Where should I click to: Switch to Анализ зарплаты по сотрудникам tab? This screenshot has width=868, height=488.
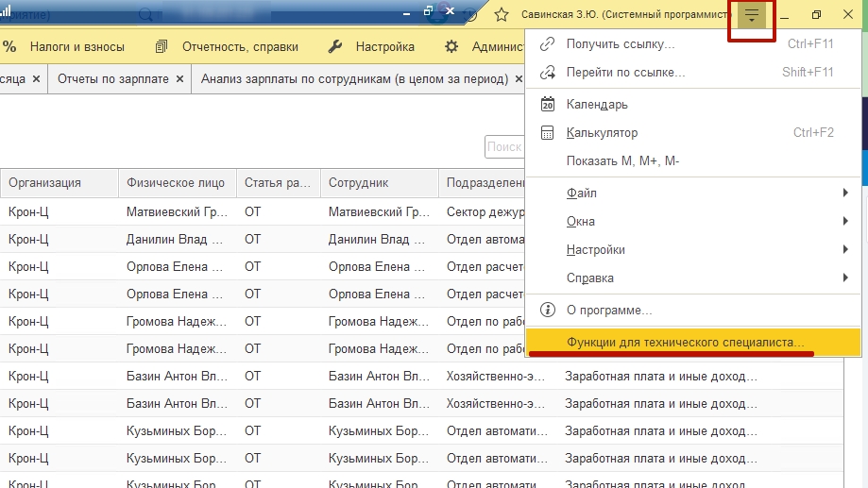[x=354, y=79]
